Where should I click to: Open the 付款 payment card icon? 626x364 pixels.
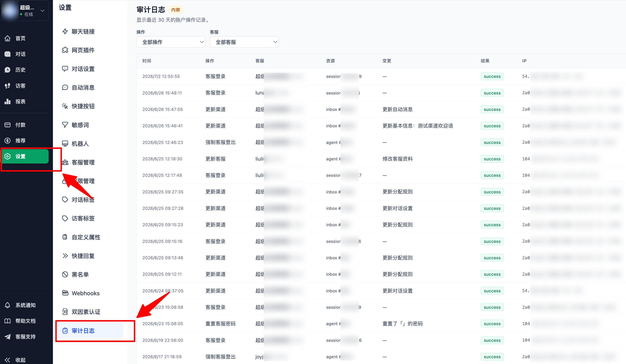coord(7,125)
